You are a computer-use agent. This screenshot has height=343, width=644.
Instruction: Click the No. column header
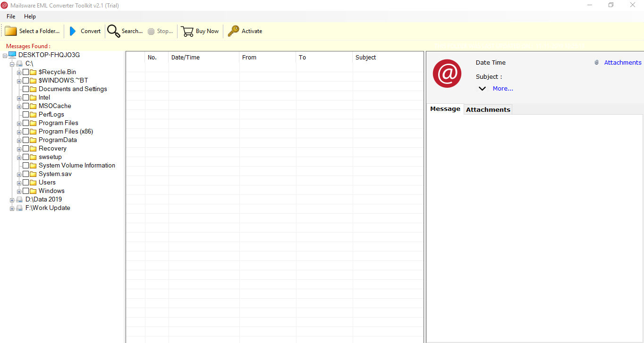(x=157, y=58)
